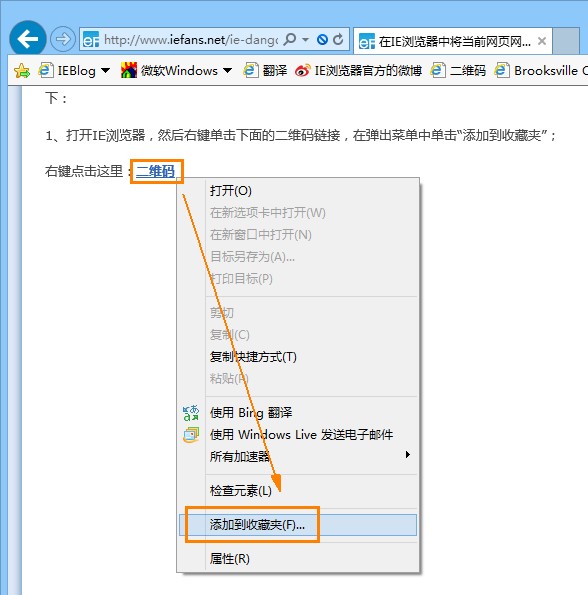Open the 二维码 favorites bar item
Image resolution: width=588 pixels, height=595 pixels.
pyautogui.click(x=458, y=71)
